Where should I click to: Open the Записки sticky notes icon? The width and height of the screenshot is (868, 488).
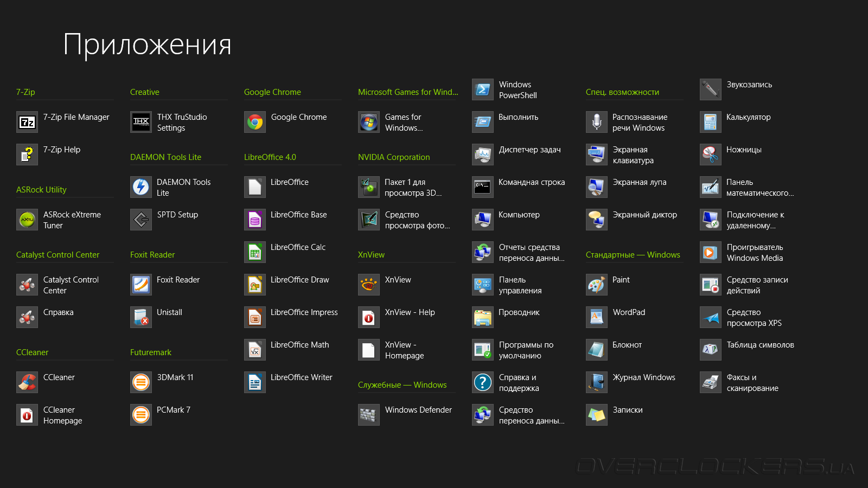597,415
